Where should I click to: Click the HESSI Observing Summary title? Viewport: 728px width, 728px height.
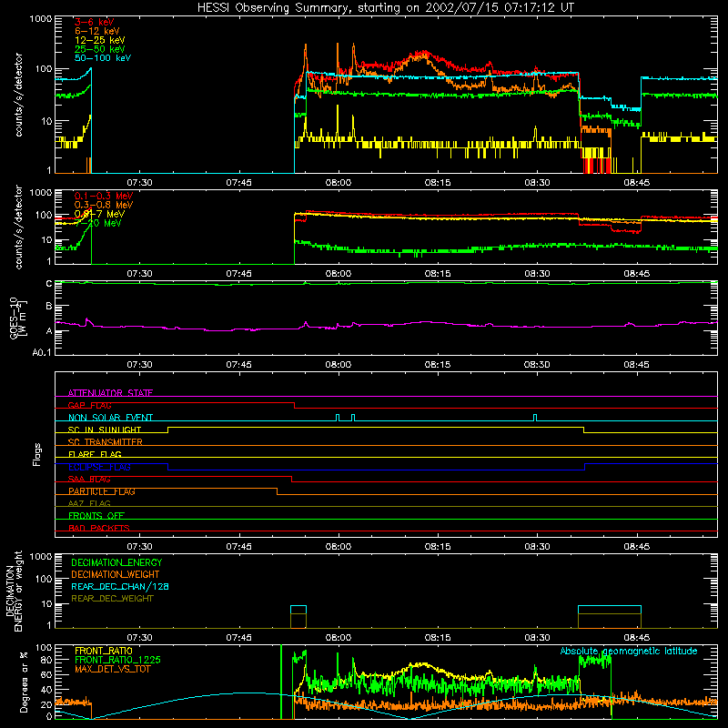click(x=386, y=8)
